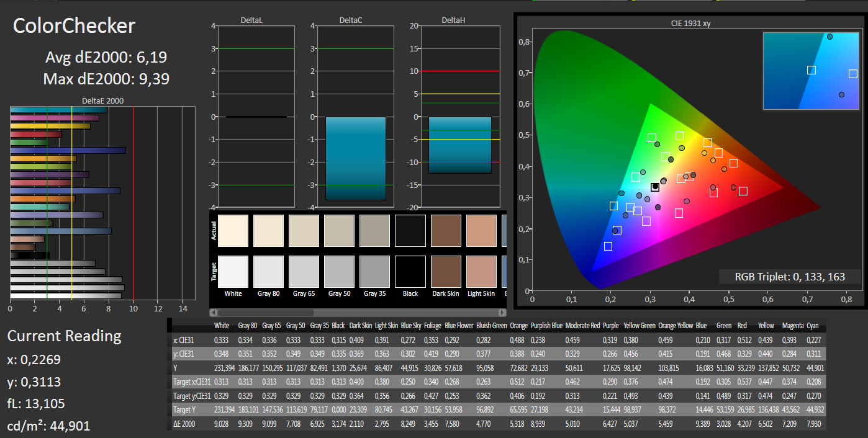
Task: Click the Avg dE2000: 6,19 value
Action: 106,58
